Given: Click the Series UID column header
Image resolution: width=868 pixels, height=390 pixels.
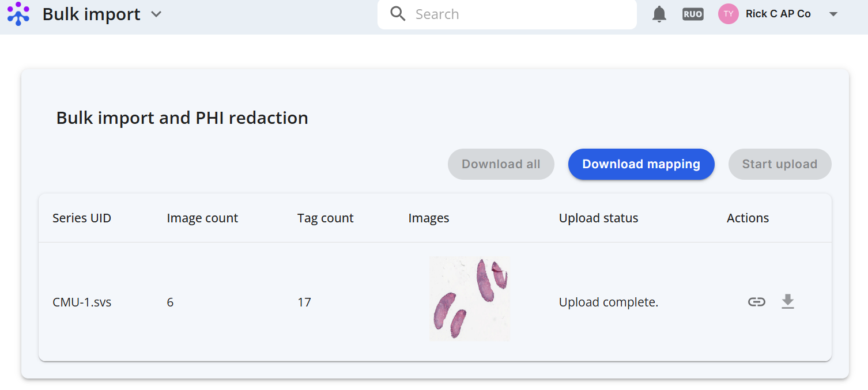Looking at the screenshot, I should click(x=82, y=218).
